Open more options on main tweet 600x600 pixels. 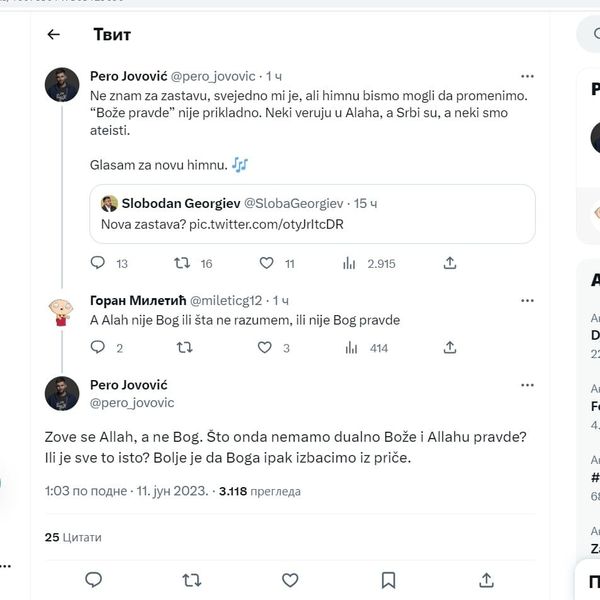(x=527, y=385)
